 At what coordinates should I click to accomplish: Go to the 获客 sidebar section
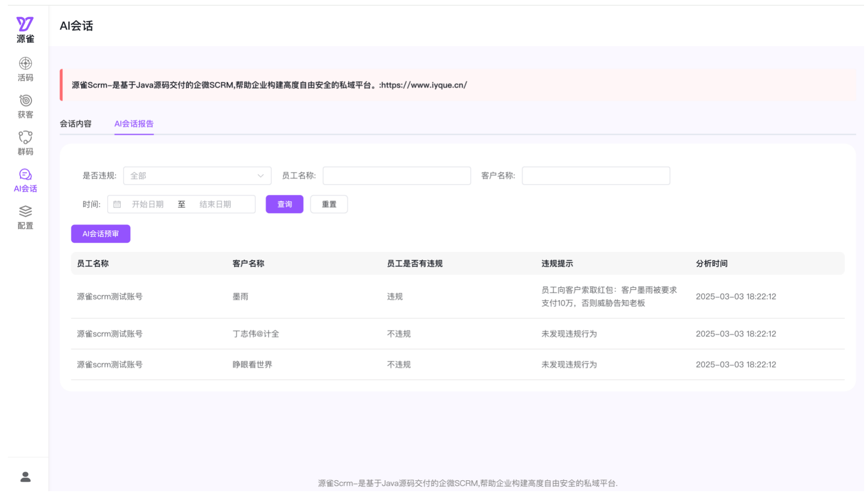coord(25,106)
